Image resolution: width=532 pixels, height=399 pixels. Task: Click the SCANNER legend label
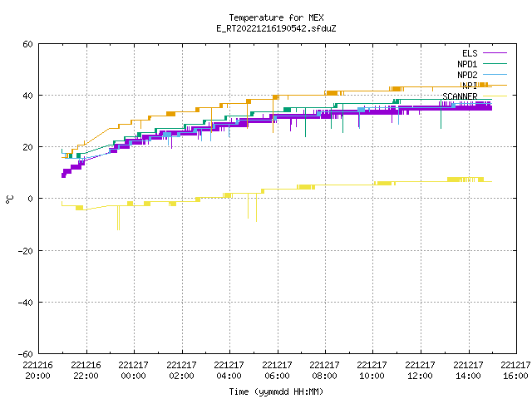tap(460, 96)
